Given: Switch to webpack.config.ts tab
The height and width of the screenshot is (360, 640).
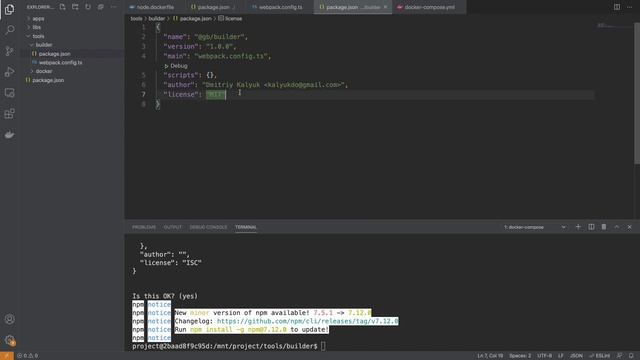Looking at the screenshot, I should tap(281, 7).
